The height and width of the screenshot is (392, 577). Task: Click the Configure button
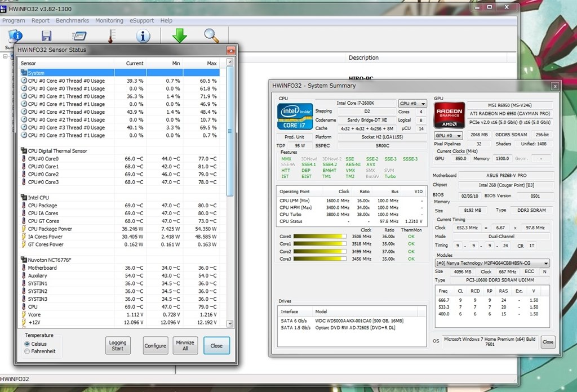coord(155,346)
